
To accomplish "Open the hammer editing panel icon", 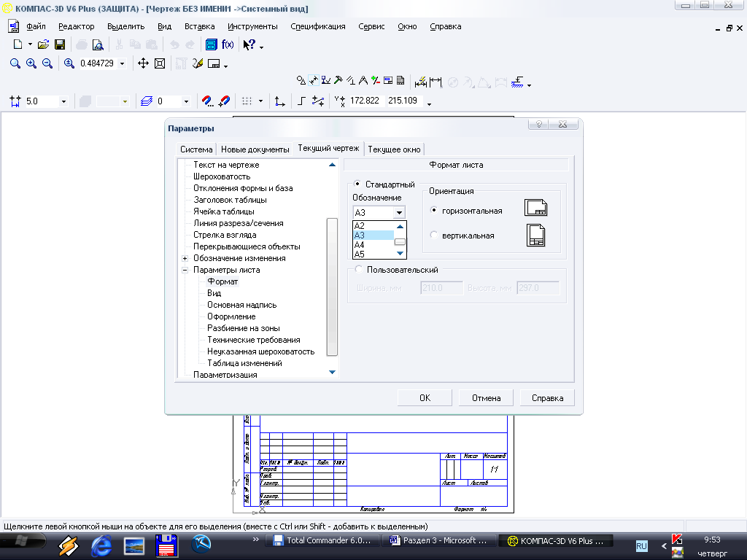I will [338, 80].
